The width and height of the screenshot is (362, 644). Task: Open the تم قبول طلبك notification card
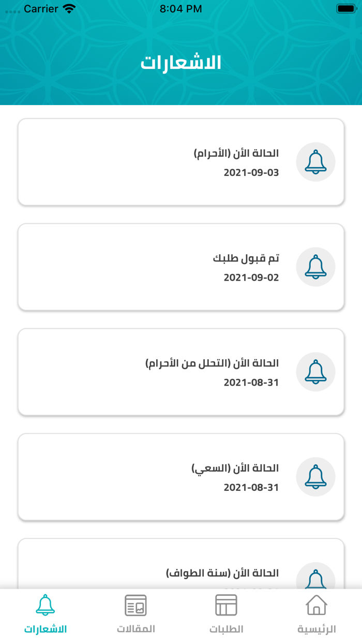pyautogui.click(x=181, y=267)
